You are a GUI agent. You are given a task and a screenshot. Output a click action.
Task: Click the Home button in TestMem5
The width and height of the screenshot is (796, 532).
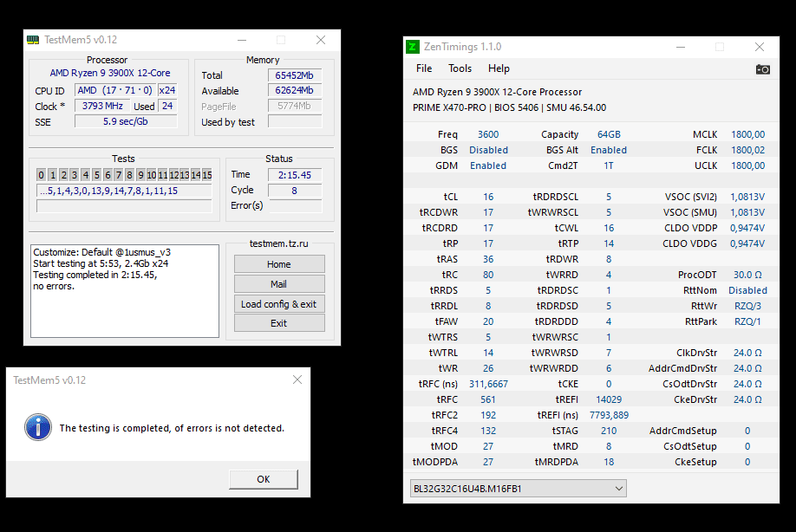click(279, 264)
